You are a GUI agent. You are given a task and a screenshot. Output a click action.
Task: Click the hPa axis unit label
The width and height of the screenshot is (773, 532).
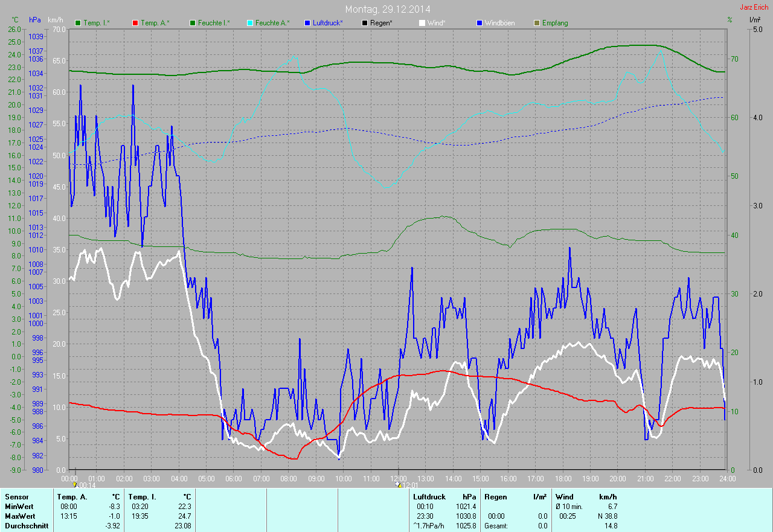34,20
